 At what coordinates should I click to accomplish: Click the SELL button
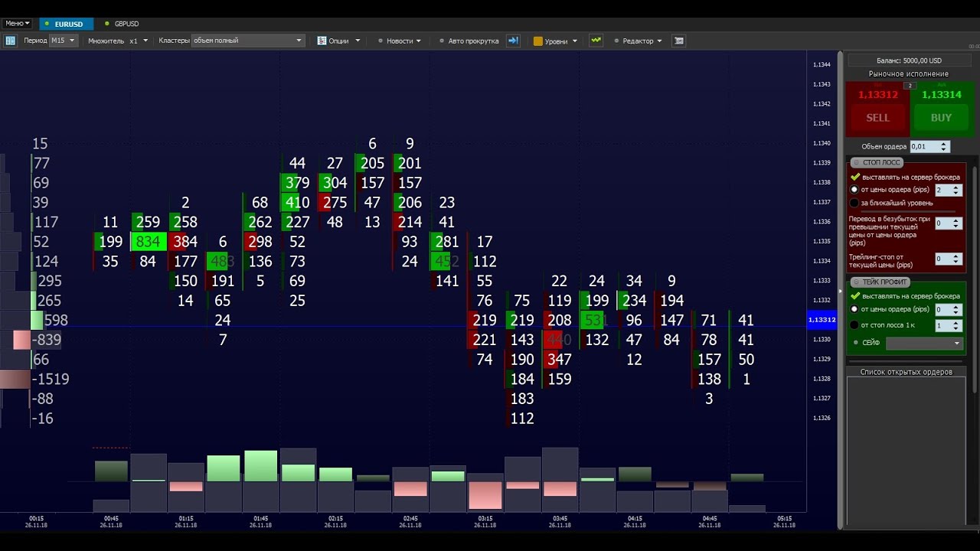coord(878,118)
